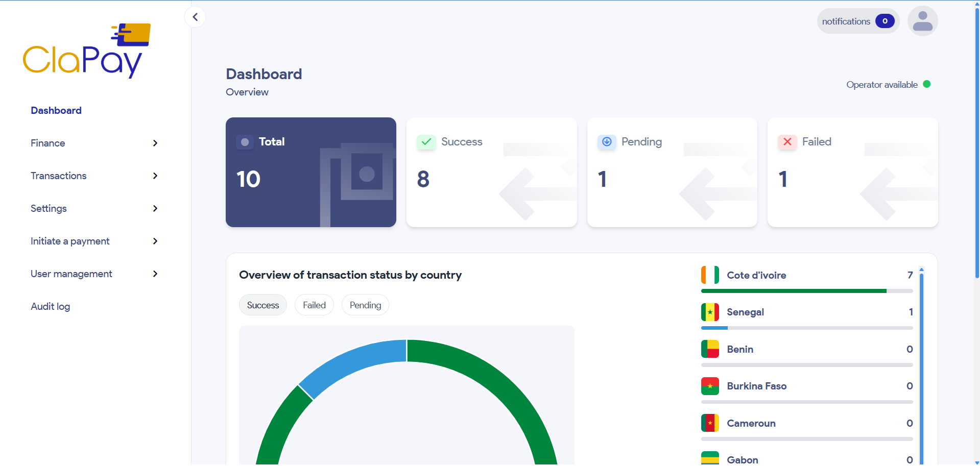980x466 pixels.
Task: Expand the Transactions menu
Action: [58, 176]
